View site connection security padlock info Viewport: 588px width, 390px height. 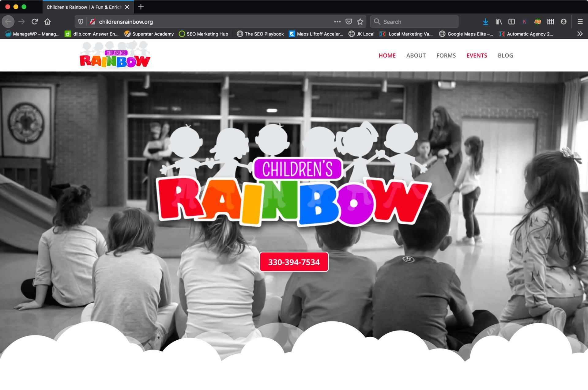click(92, 22)
